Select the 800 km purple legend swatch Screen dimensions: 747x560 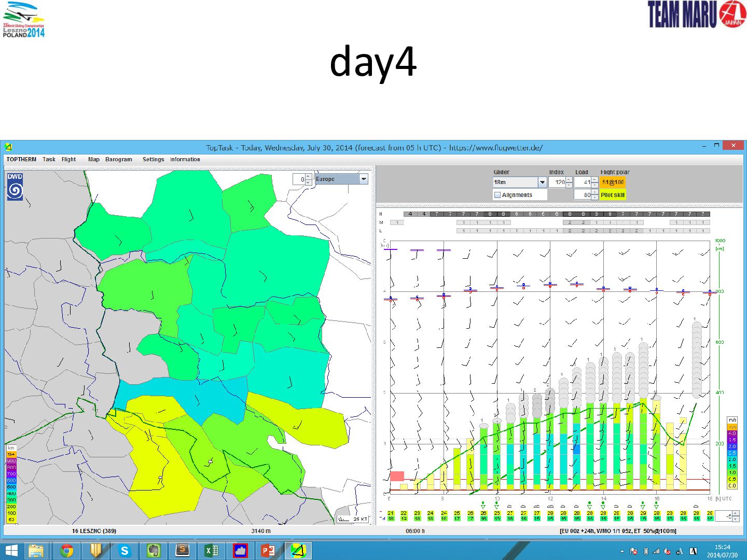point(11,467)
